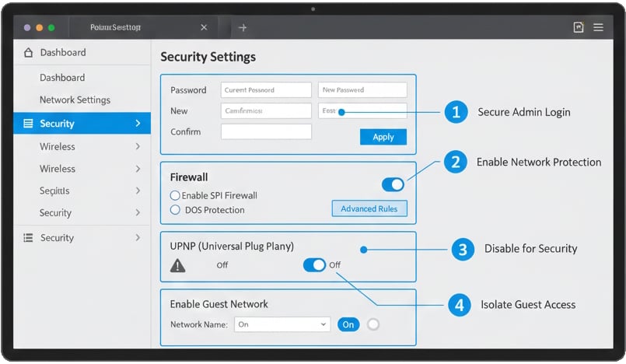Click the Eost field in the New row
Image resolution: width=626 pixels, height=364 pixels.
(x=362, y=111)
